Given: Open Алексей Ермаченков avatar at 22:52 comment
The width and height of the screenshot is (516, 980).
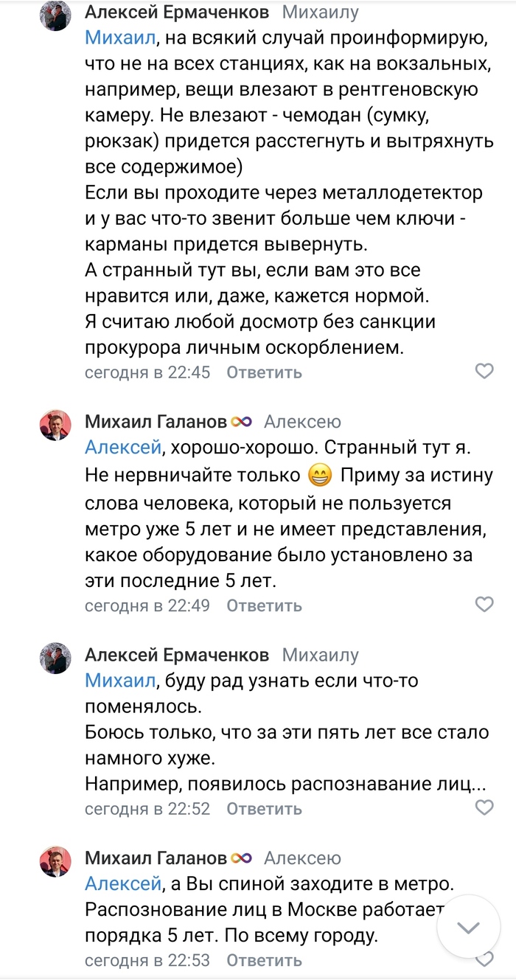Looking at the screenshot, I should pos(55,657).
